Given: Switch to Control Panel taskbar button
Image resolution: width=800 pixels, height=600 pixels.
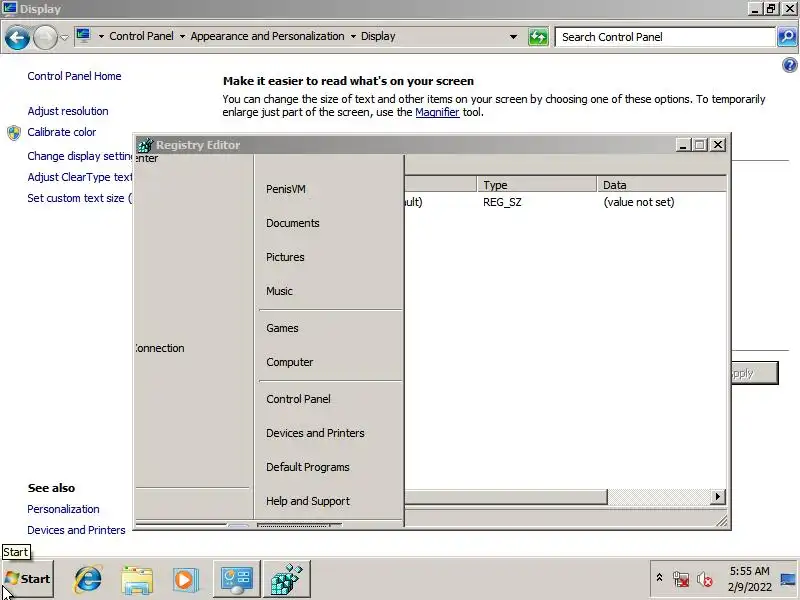Looking at the screenshot, I should [237, 579].
